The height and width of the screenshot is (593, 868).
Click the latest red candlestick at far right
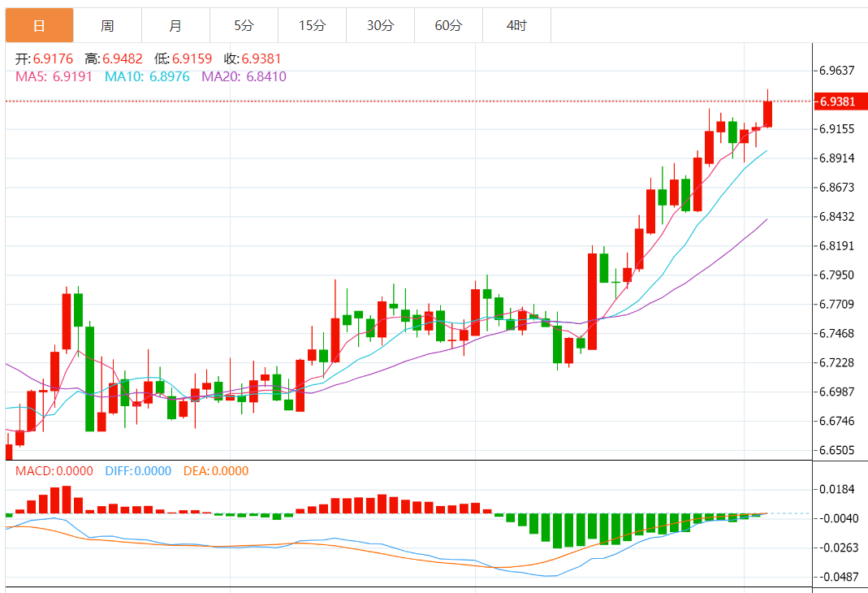tap(767, 114)
